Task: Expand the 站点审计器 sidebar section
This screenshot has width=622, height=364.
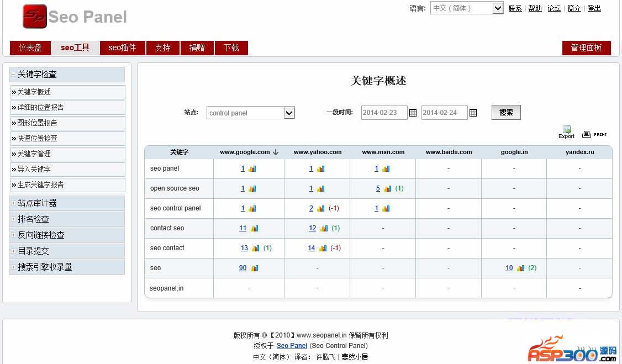Action: click(x=13, y=203)
